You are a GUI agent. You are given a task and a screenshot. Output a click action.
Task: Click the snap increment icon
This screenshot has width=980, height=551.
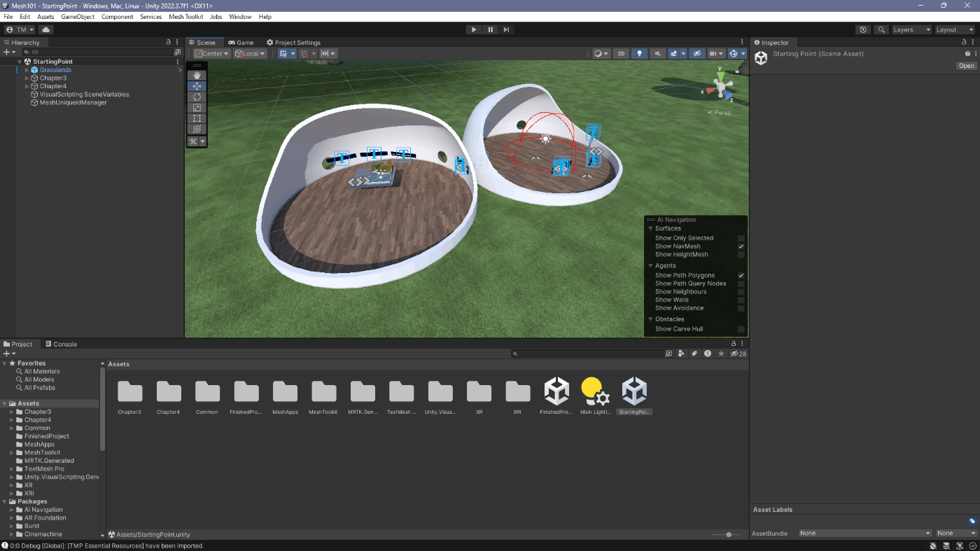(x=325, y=53)
